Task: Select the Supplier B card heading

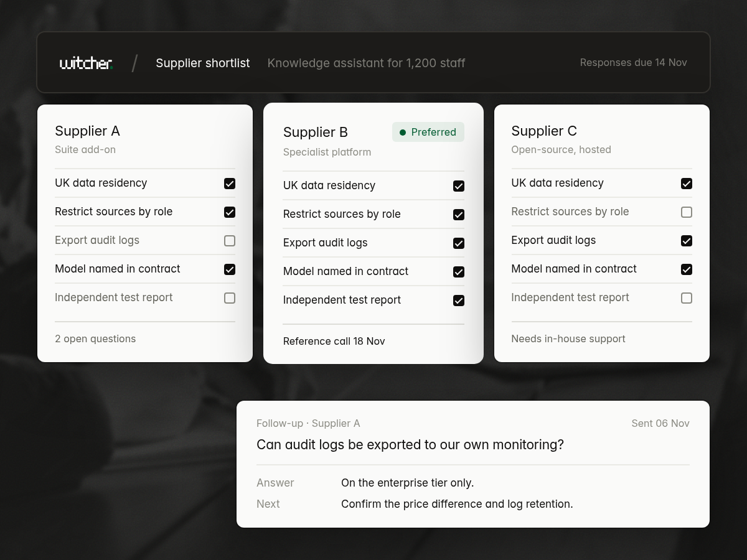Action: (x=316, y=132)
